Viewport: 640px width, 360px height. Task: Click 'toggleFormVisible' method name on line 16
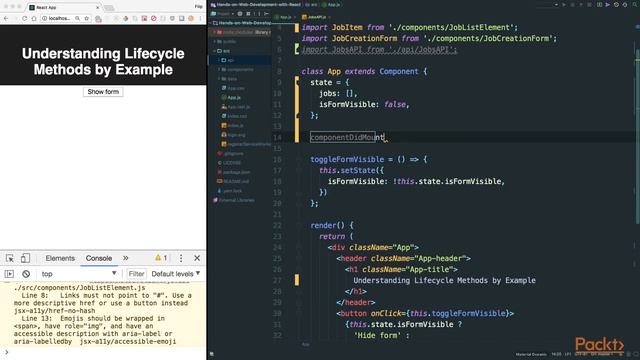coord(347,160)
